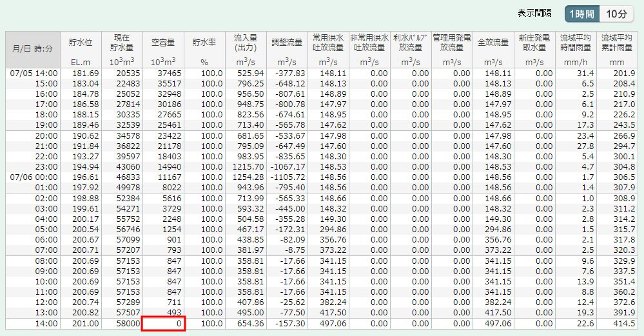
Task: Click cumulative rainfall value 391.9
Action: pyautogui.click(x=624, y=312)
